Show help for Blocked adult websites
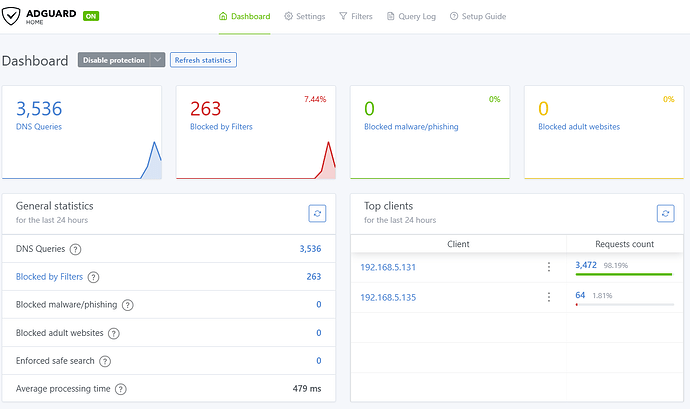The width and height of the screenshot is (690, 409). click(x=115, y=333)
